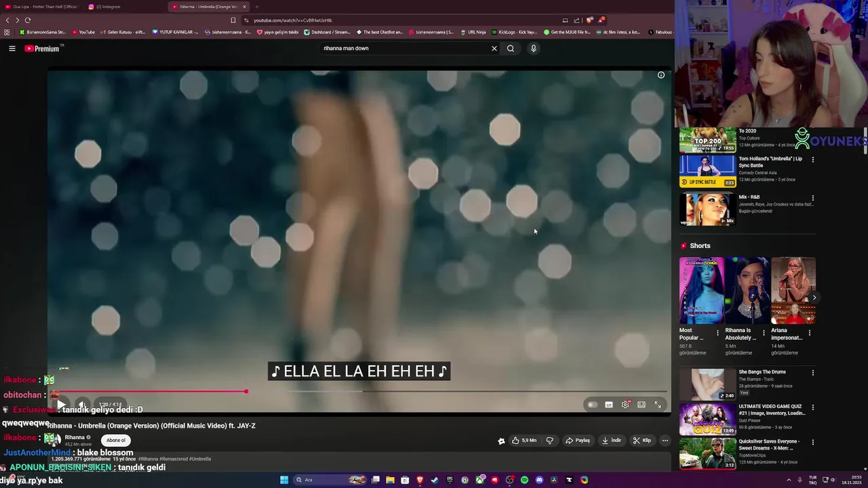Open the URL Ninja bookmark
The width and height of the screenshot is (868, 488).
tap(473, 32)
